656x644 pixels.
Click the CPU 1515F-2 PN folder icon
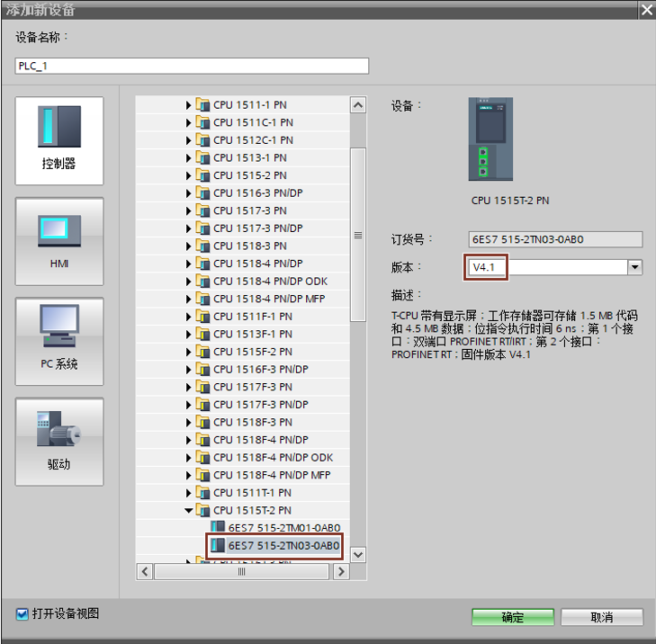[x=202, y=352]
